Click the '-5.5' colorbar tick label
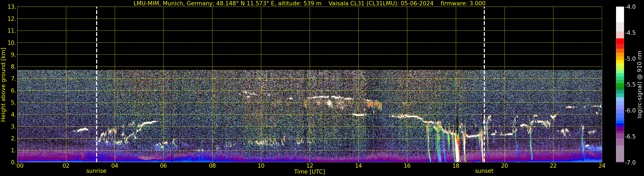The image size is (644, 176). pyautogui.click(x=630, y=85)
